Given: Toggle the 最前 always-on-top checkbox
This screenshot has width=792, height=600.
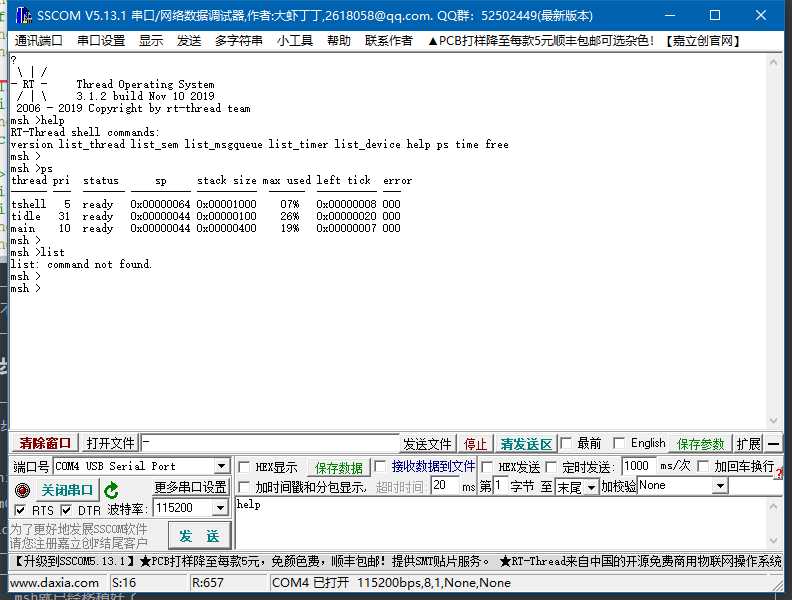Looking at the screenshot, I should (x=567, y=443).
